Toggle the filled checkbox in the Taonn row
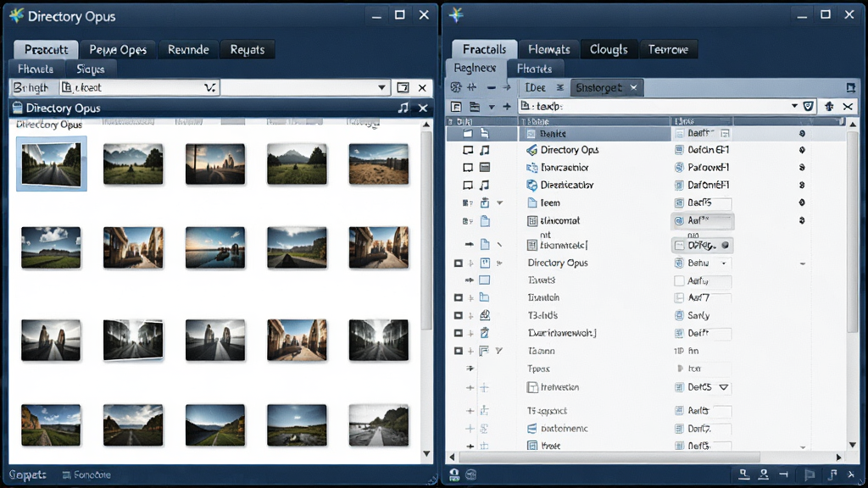The width and height of the screenshot is (868, 488). point(459,351)
